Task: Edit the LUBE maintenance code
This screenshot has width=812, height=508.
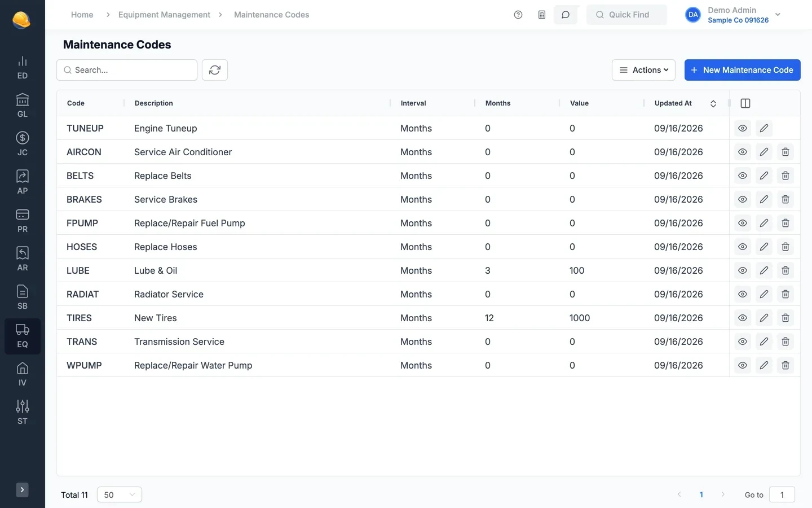Action: (x=764, y=270)
